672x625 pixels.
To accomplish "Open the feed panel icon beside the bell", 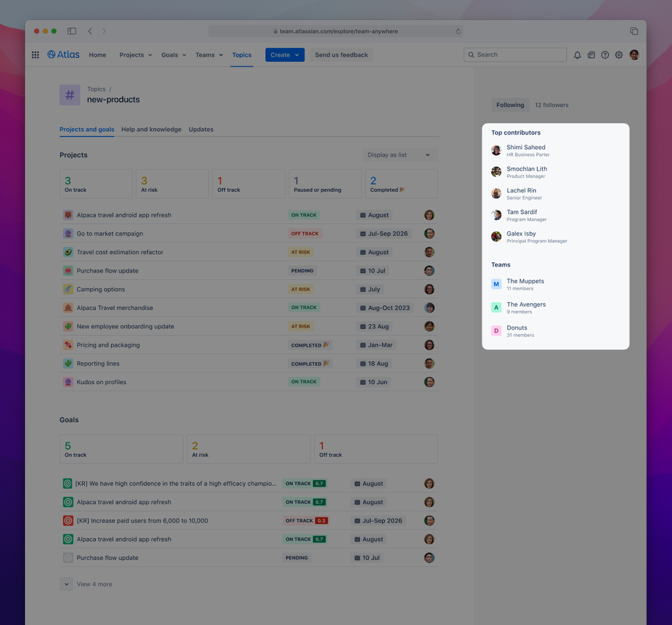I will 591,55.
